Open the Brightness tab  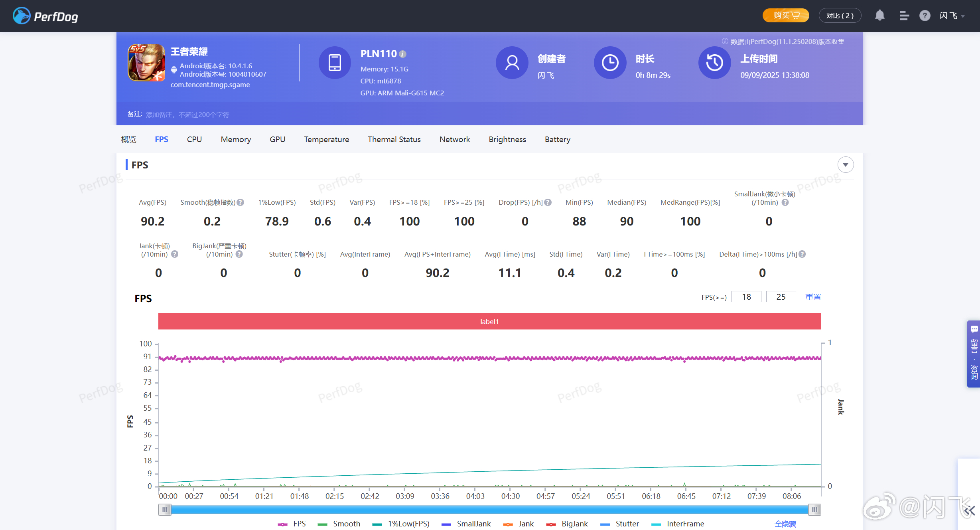pyautogui.click(x=507, y=139)
